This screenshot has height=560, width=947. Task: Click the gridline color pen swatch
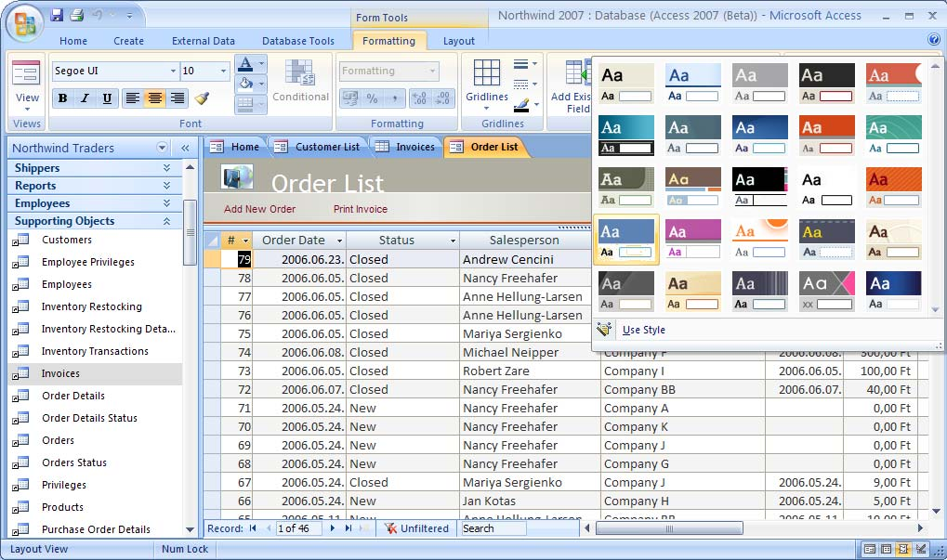[521, 105]
